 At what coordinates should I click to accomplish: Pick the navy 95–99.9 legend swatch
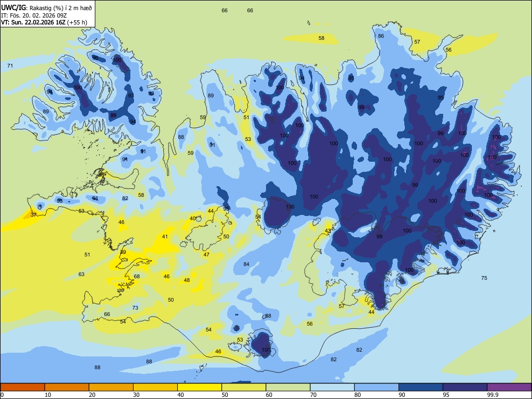point(465,387)
